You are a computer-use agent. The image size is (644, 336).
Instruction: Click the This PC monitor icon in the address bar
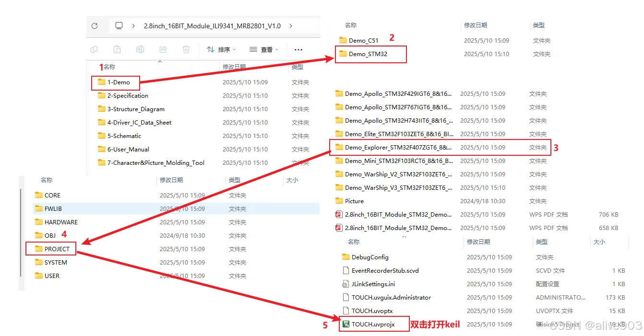(x=119, y=26)
